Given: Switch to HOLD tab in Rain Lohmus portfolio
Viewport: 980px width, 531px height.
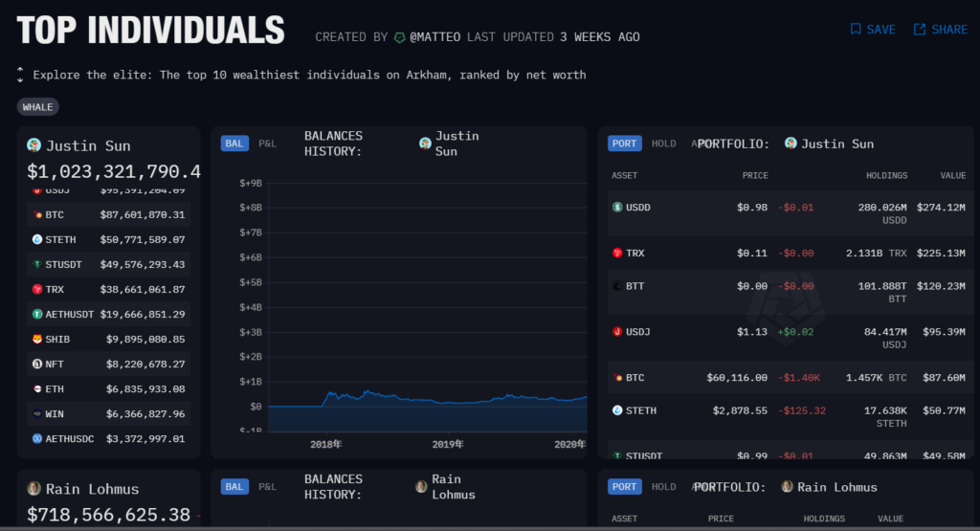Looking at the screenshot, I should (x=664, y=487).
